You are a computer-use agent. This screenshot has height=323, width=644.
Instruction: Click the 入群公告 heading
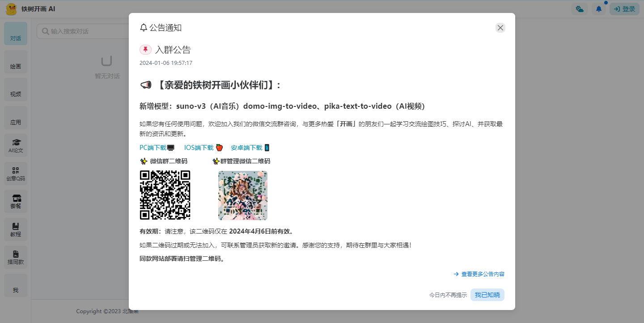tap(173, 50)
